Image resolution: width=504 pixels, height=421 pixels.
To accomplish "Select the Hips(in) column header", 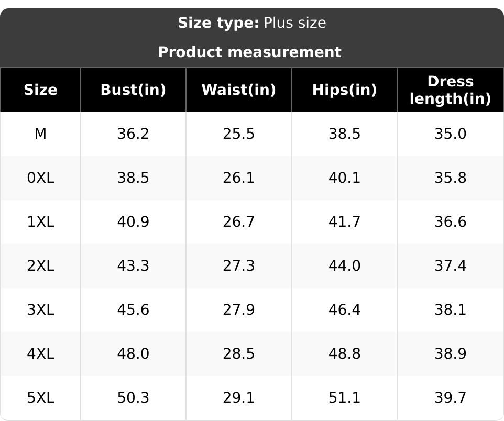I will click(345, 90).
